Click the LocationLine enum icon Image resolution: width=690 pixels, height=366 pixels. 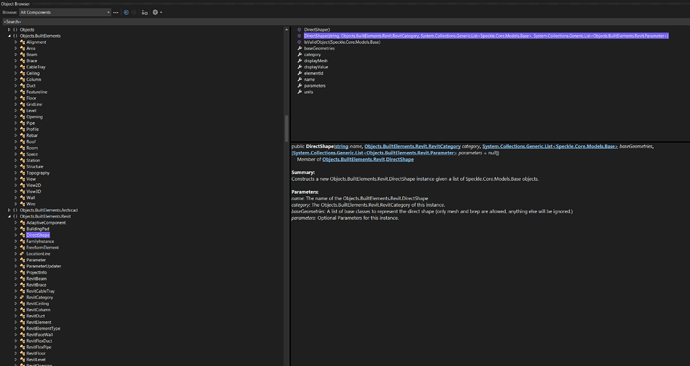[22, 254]
